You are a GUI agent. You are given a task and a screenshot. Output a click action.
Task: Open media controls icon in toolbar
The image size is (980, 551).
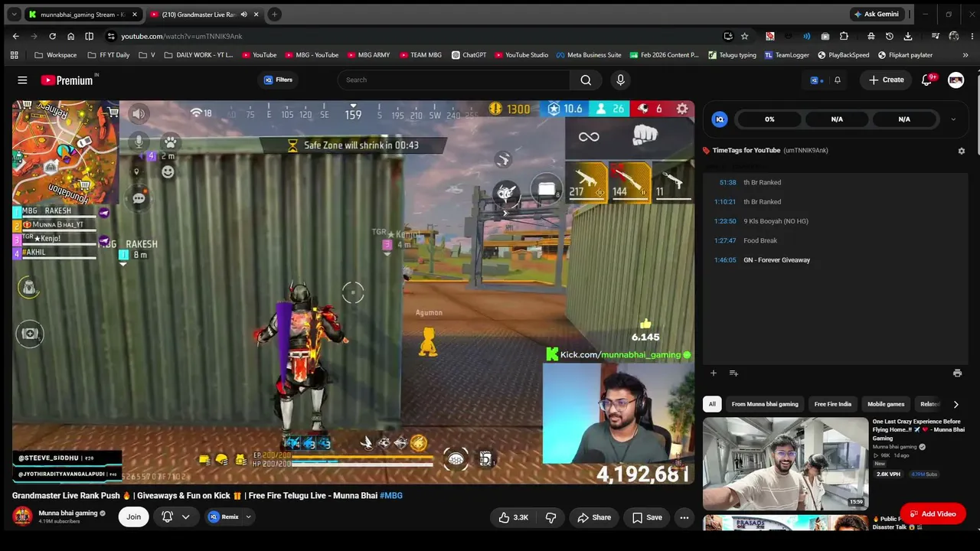(x=936, y=36)
